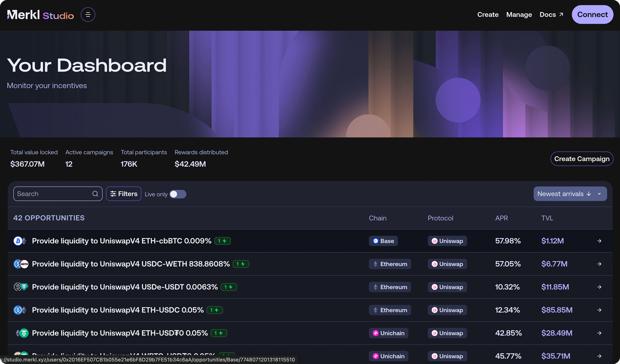Click Uniswap tag on the USDe-USDT row
Viewport: 620px width, 364px height.
click(447, 287)
